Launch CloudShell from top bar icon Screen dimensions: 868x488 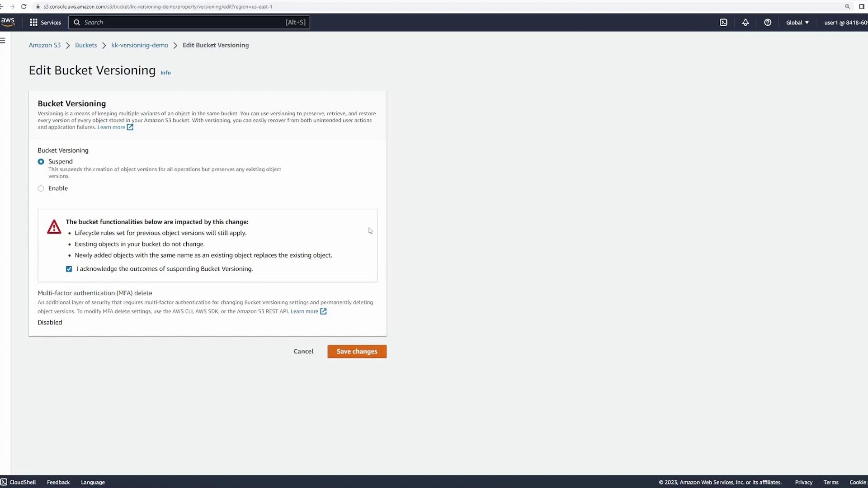723,23
